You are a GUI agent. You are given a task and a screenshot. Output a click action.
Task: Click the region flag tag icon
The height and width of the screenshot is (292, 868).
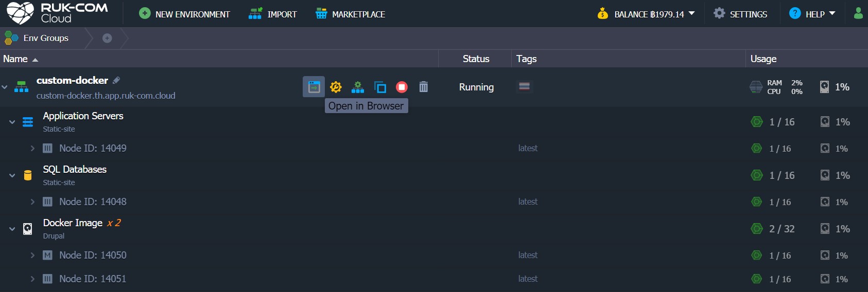(524, 86)
